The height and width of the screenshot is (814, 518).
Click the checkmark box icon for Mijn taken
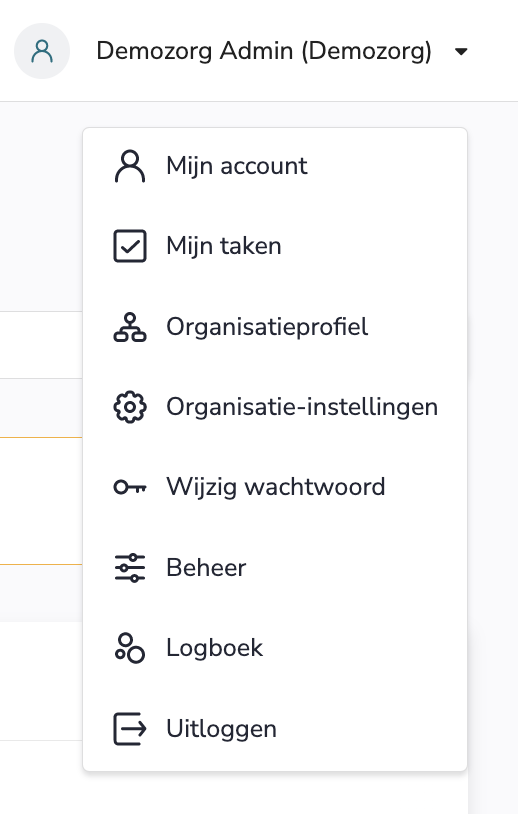(130, 246)
